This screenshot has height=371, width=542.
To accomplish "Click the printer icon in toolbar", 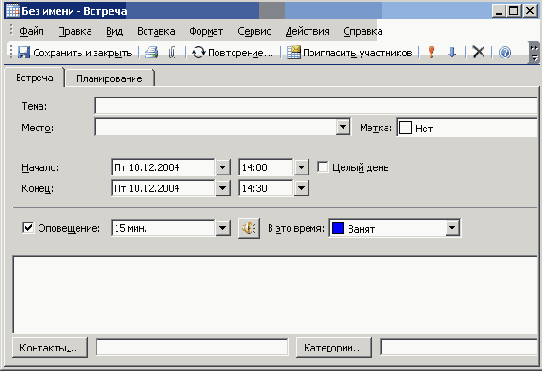I will (x=151, y=52).
